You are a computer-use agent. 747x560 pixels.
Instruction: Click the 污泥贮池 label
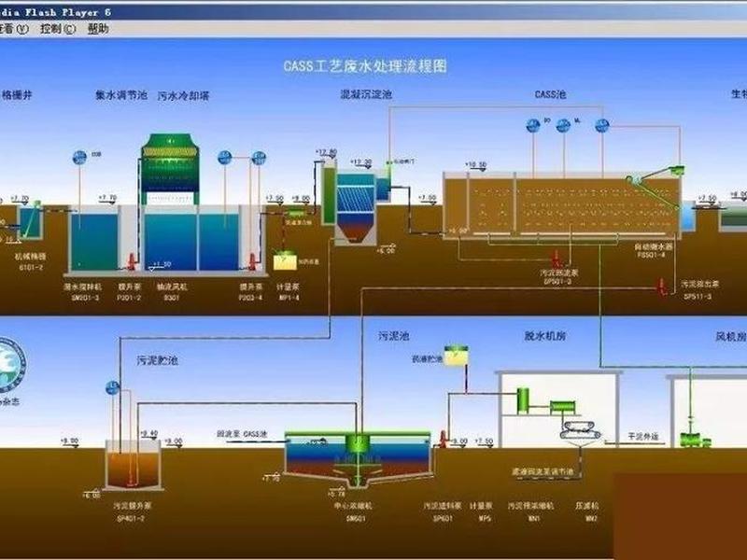pyautogui.click(x=157, y=360)
